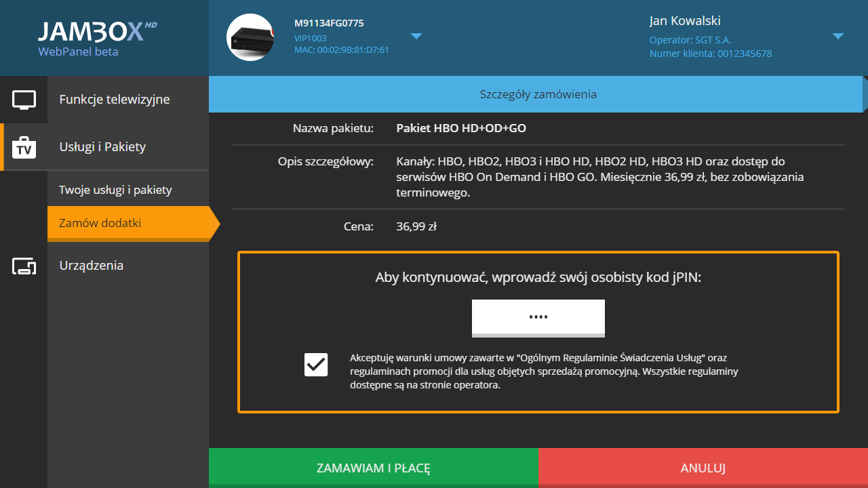Click Operator: SGT S.A. text
This screenshot has height=488, width=868.
tap(690, 40)
